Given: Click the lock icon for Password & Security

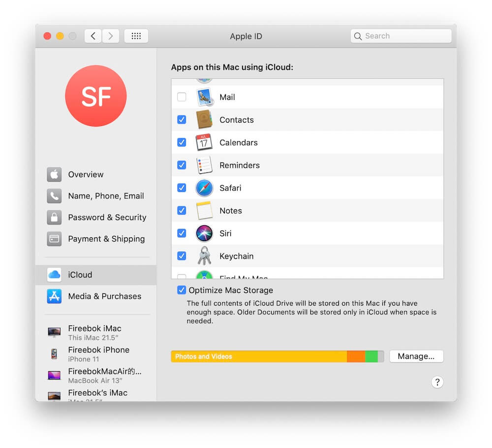Looking at the screenshot, I should [x=54, y=217].
